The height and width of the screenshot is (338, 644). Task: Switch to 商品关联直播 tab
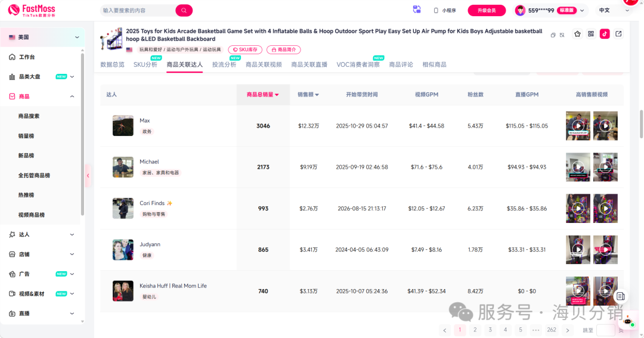pos(309,65)
